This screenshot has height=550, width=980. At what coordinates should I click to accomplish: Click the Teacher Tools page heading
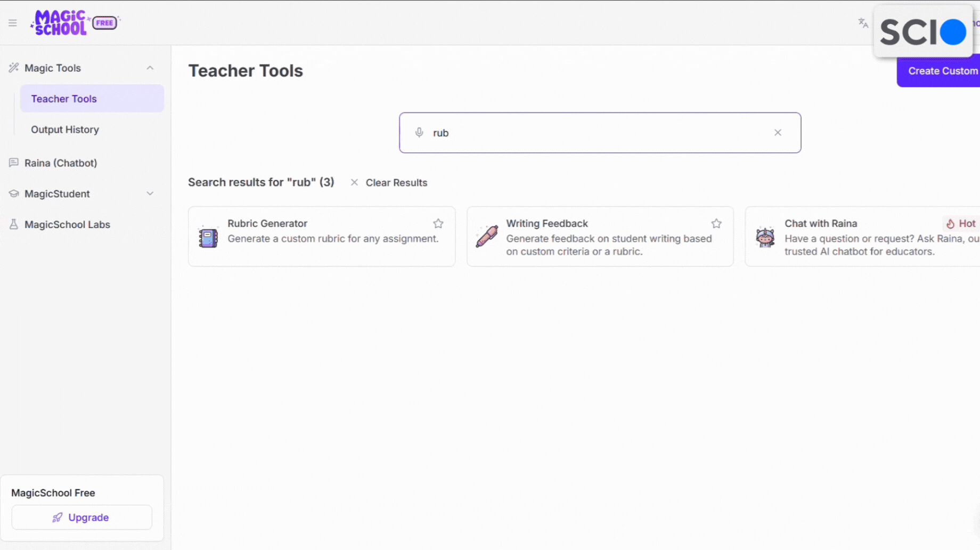tap(246, 71)
